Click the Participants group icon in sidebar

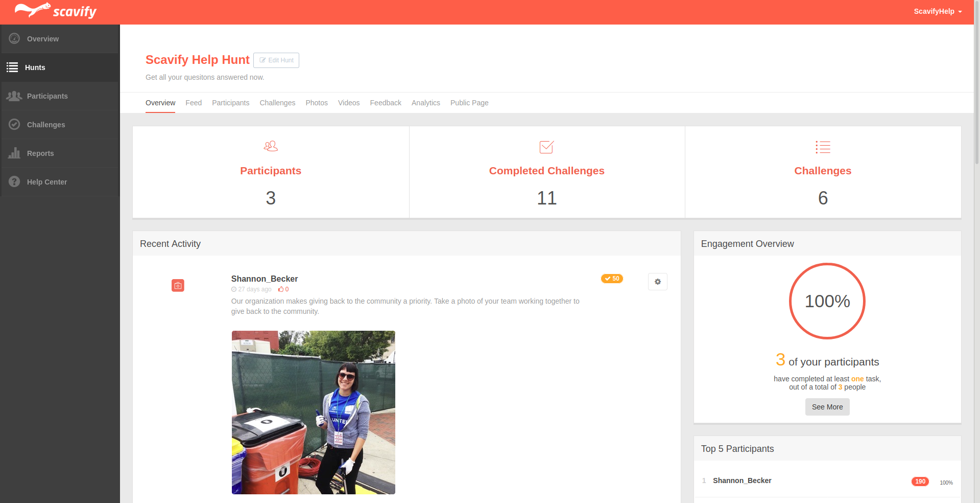[14, 96]
